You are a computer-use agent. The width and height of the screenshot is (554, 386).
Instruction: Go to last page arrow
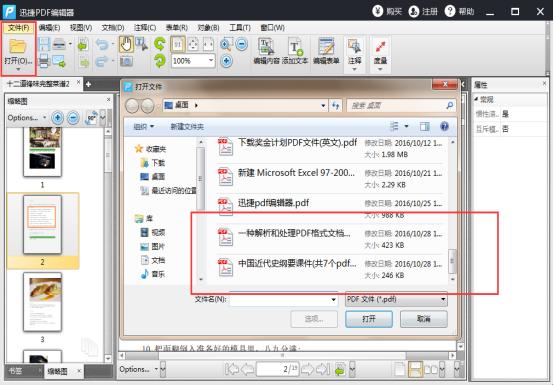click(x=323, y=369)
